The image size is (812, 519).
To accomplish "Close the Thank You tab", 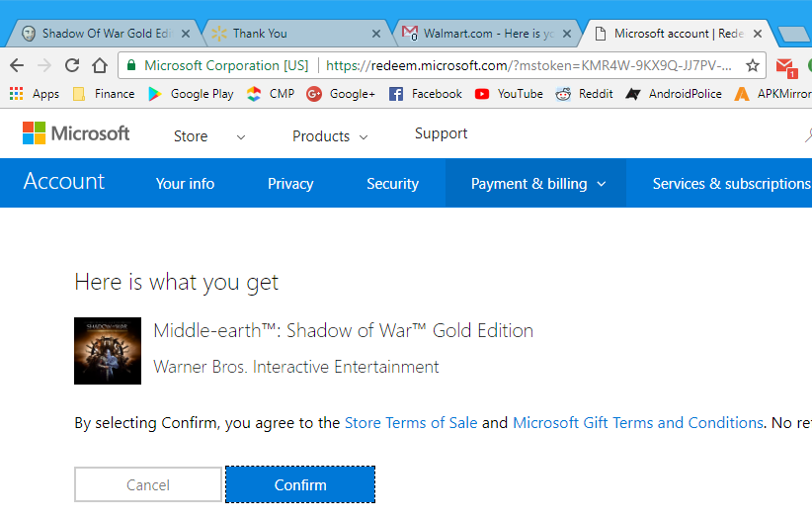I will [376, 34].
